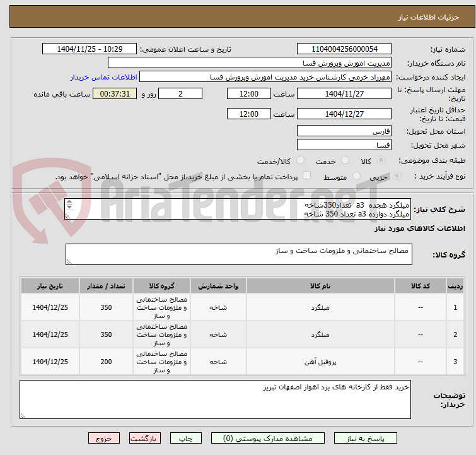Select the متوسط purchase type radio

[x=356, y=176]
